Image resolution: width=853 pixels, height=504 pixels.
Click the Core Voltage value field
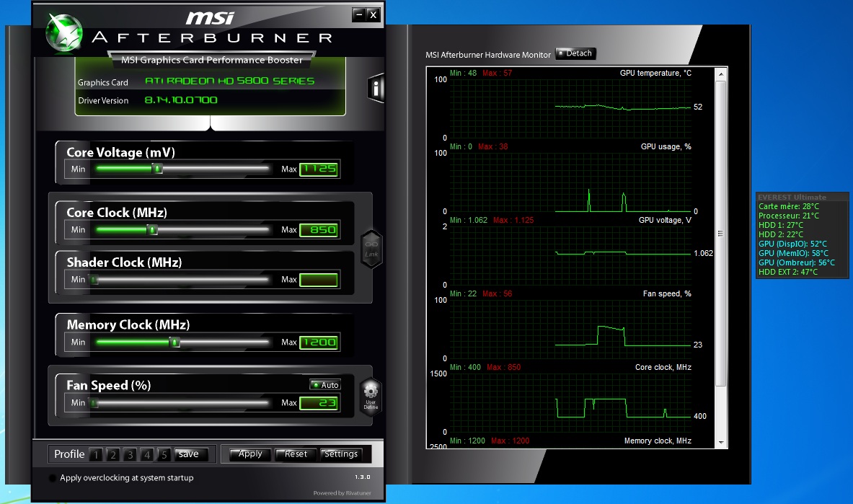coord(319,169)
